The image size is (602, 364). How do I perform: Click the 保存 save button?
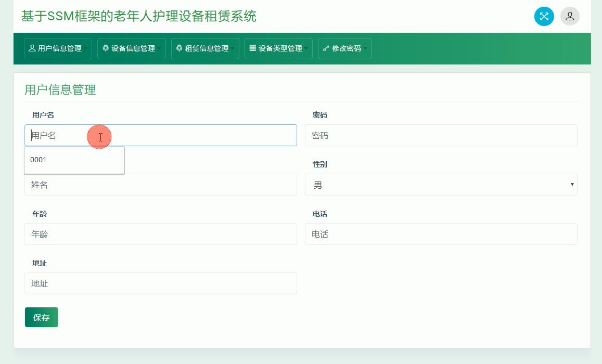42,317
